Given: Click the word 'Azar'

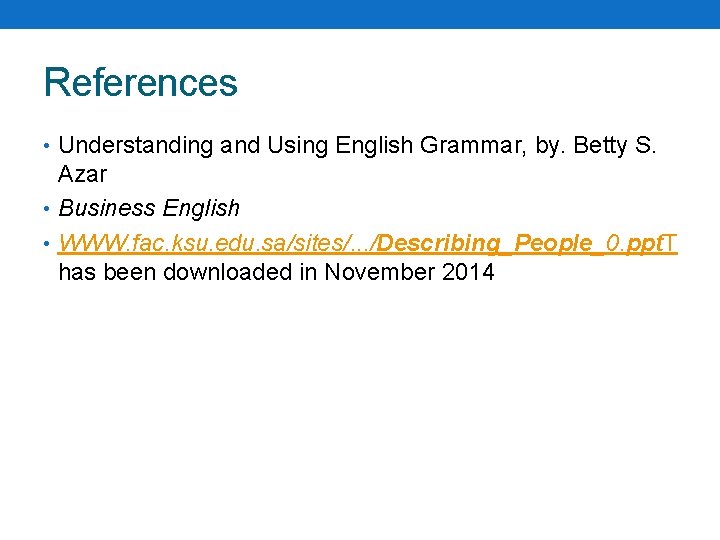Looking at the screenshot, I should [x=82, y=175].
